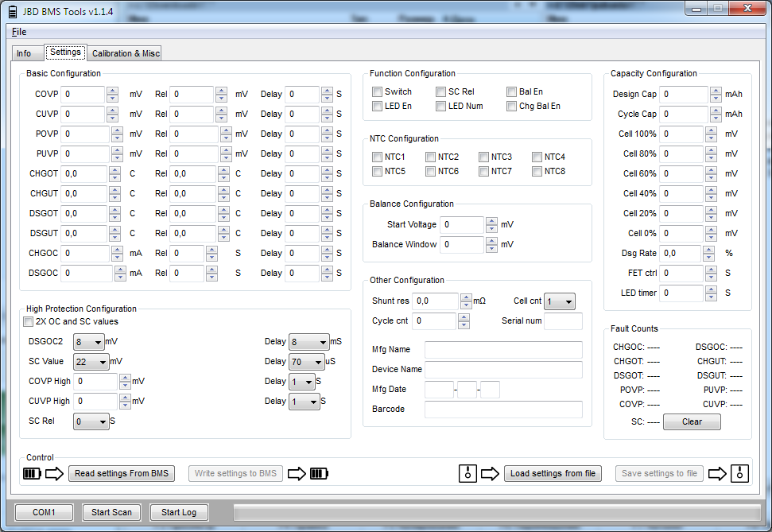Click the bottom progress bar
The height and width of the screenshot is (532, 772).
(x=497, y=512)
